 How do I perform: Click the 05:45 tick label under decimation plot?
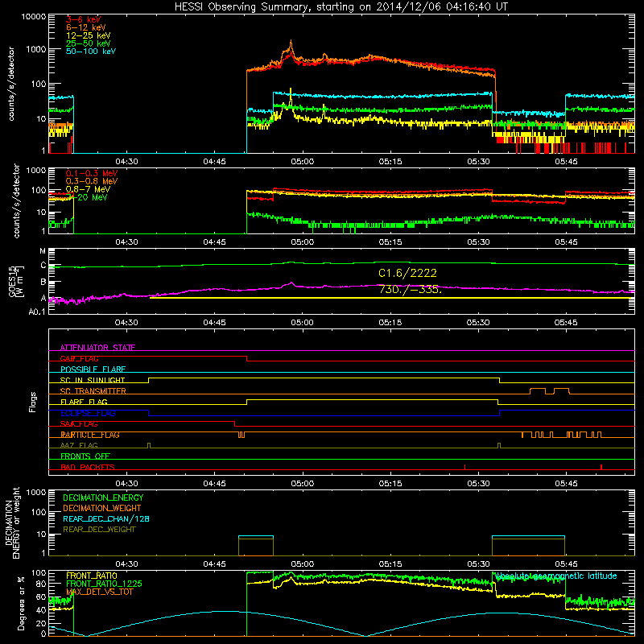[x=566, y=564]
